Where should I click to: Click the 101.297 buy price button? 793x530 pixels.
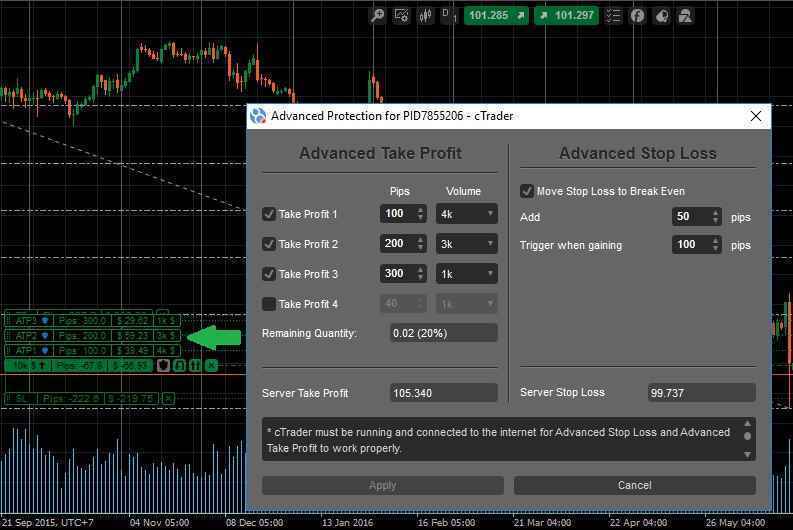tap(565, 16)
